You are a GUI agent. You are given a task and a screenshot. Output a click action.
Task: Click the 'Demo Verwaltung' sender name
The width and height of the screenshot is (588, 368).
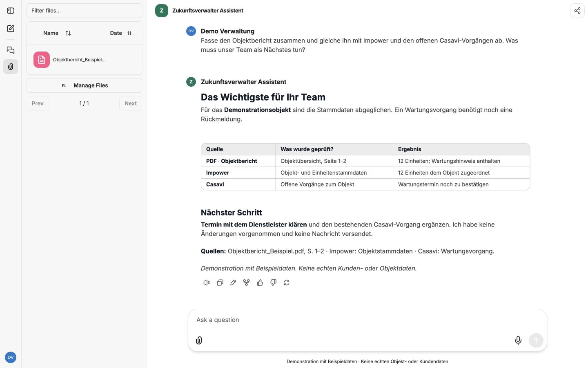point(227,31)
